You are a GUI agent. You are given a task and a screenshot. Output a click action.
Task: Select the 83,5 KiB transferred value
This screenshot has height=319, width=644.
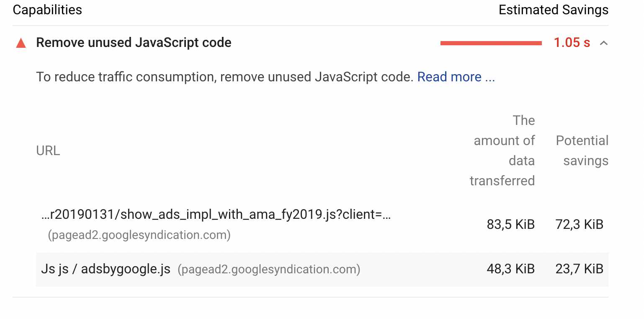point(510,224)
